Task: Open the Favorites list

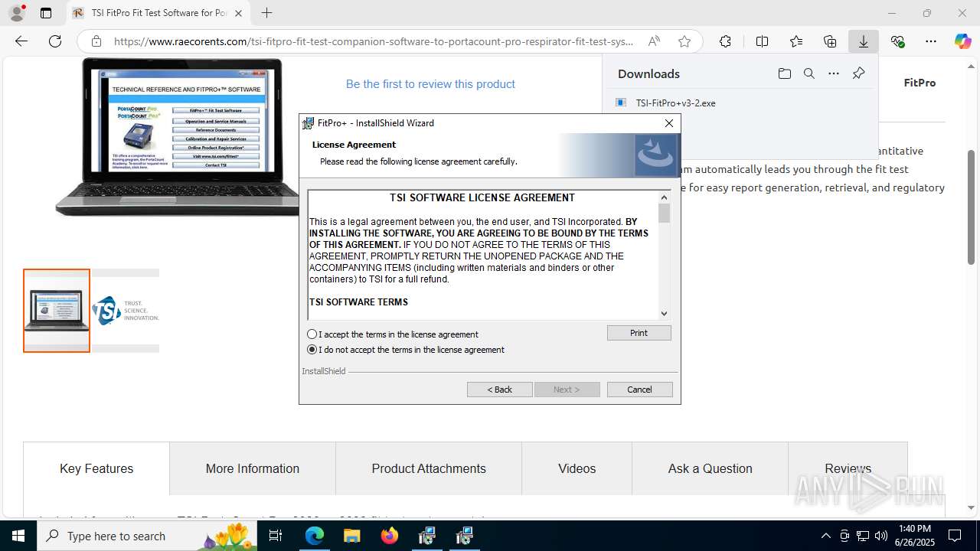Action: click(x=796, y=41)
